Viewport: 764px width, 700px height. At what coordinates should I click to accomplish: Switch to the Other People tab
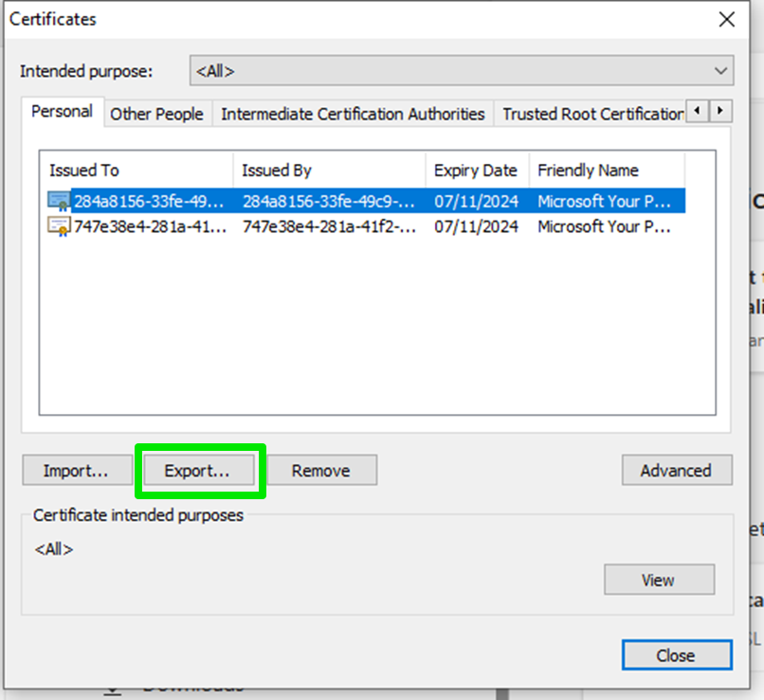point(157,114)
